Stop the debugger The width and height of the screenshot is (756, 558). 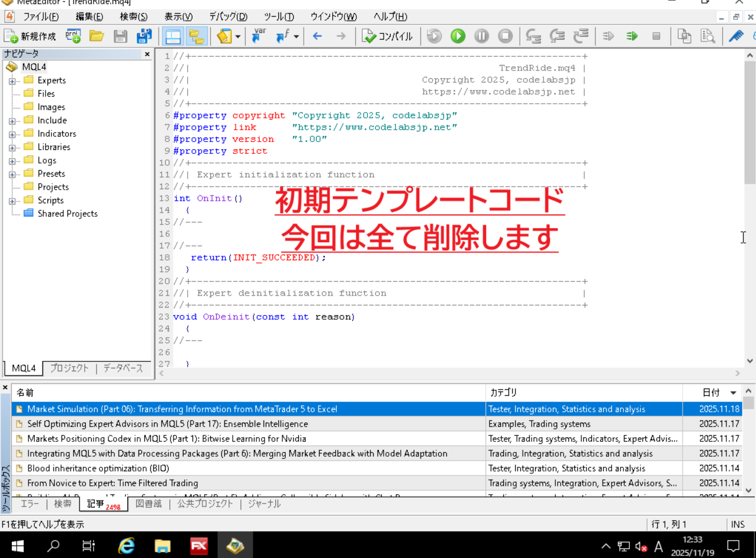505,36
